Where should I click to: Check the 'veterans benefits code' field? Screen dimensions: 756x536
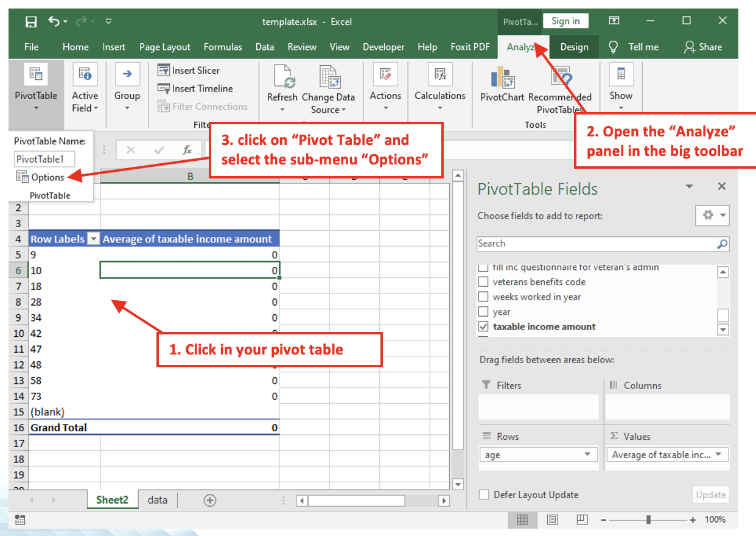pyautogui.click(x=483, y=282)
